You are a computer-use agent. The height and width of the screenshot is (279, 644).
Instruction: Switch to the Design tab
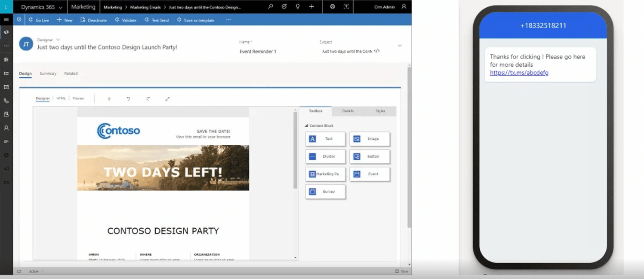(25, 74)
